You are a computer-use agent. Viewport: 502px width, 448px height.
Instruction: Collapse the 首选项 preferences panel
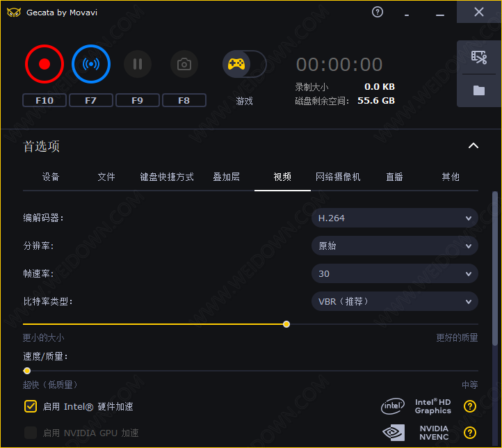tap(473, 146)
